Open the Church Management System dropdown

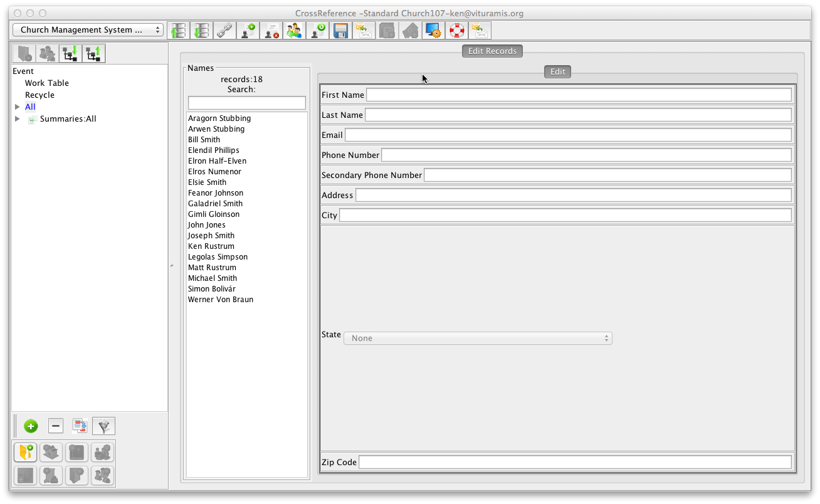[87, 29]
